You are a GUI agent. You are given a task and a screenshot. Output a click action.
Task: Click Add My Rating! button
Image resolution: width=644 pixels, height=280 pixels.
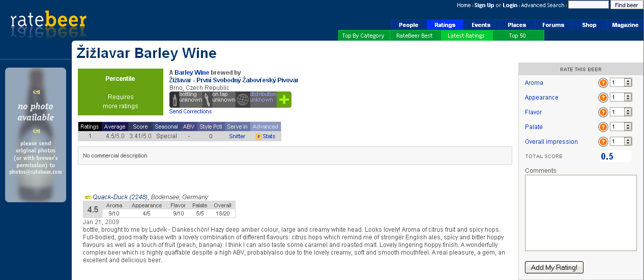[x=554, y=267]
